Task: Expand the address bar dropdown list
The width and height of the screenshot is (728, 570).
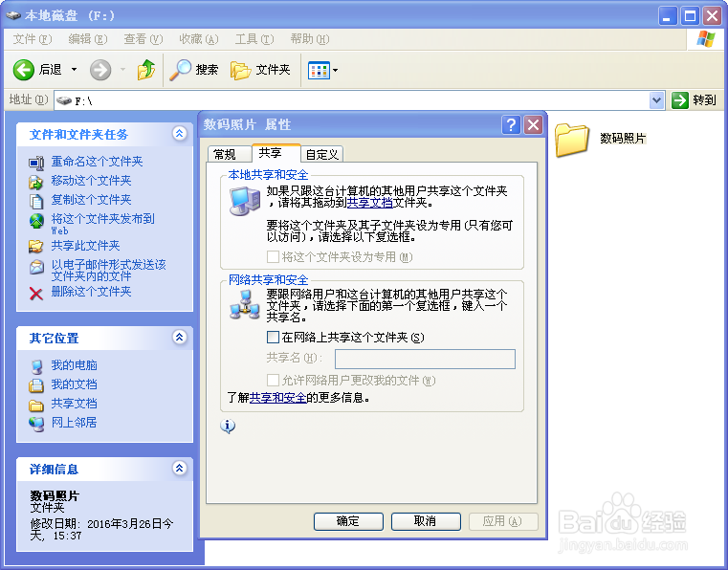Action: pos(656,99)
